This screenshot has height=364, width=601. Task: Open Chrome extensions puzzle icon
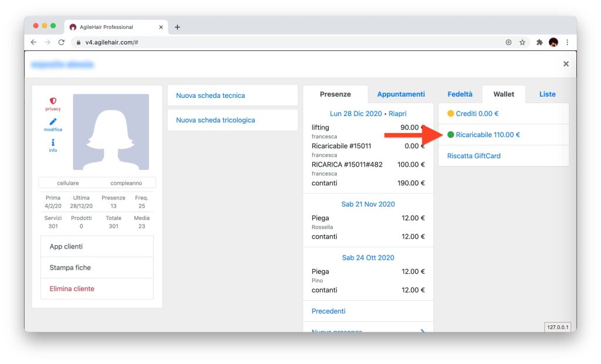click(x=539, y=42)
